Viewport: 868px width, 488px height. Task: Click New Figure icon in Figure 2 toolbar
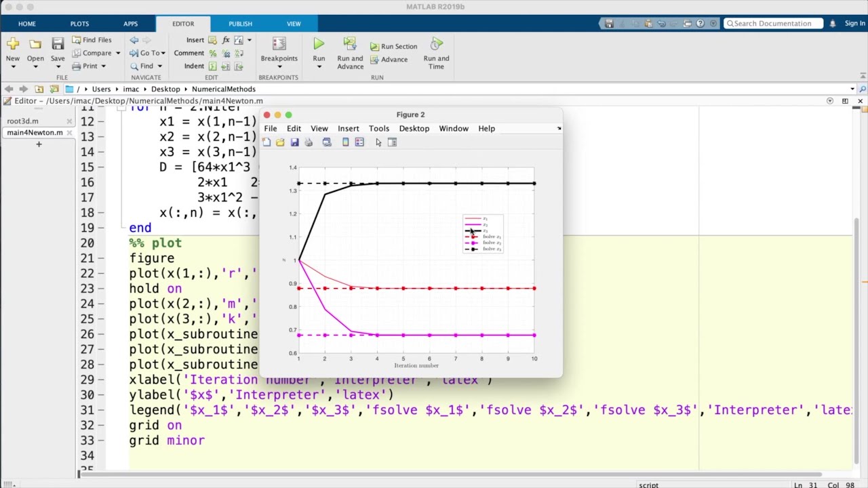pyautogui.click(x=267, y=142)
